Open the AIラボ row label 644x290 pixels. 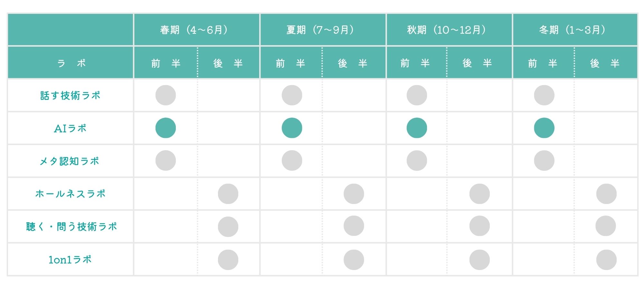pos(71,128)
